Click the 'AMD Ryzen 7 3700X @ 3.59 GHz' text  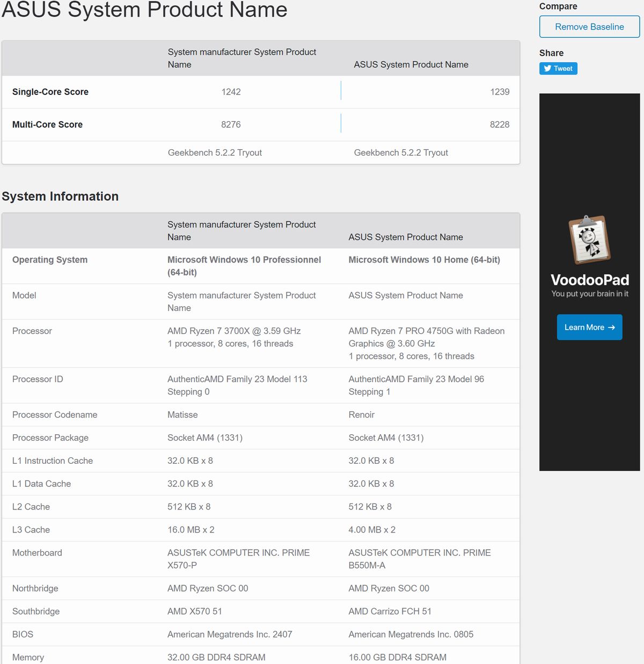coord(234,331)
